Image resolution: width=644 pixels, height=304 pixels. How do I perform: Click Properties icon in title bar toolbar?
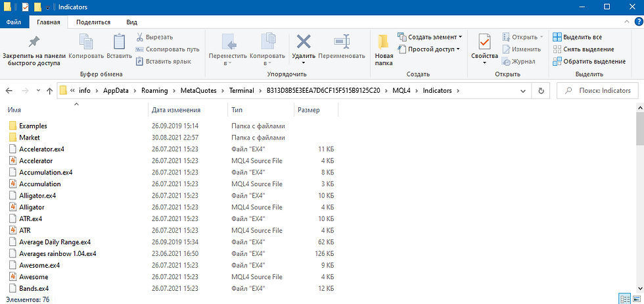(x=26, y=7)
